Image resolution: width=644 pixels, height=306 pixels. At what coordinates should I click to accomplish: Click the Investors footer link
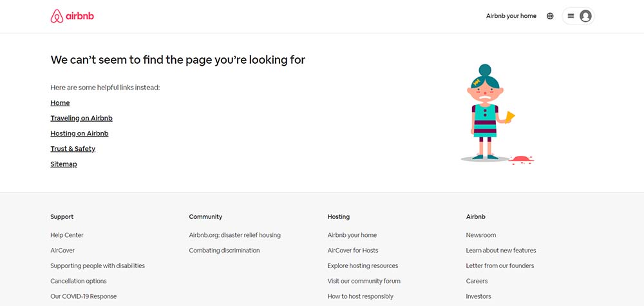(x=478, y=296)
